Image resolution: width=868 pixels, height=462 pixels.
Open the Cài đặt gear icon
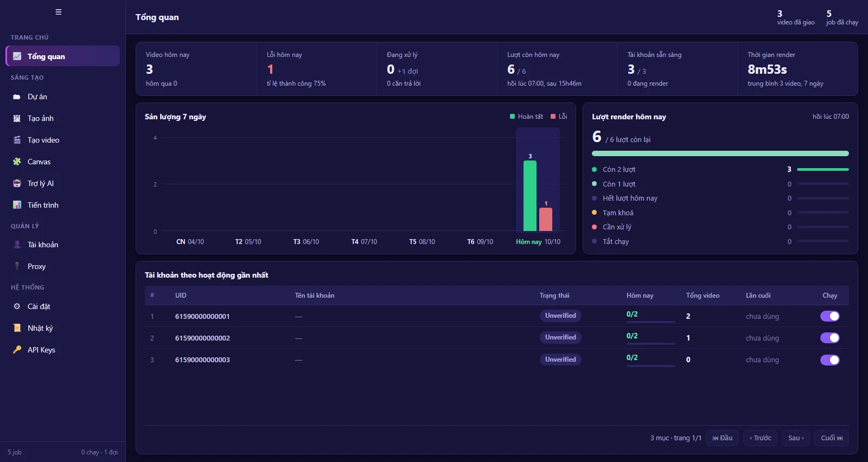tap(17, 306)
